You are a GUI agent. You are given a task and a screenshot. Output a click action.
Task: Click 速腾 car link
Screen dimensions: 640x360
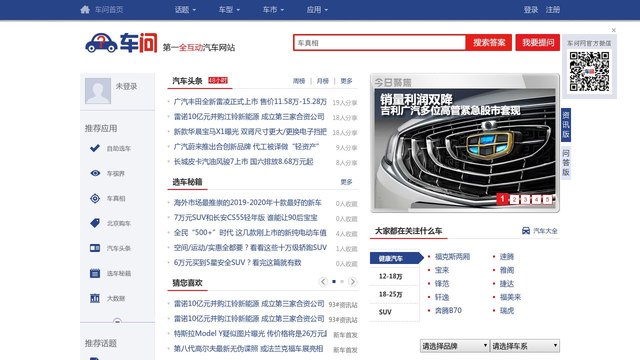[x=507, y=256]
